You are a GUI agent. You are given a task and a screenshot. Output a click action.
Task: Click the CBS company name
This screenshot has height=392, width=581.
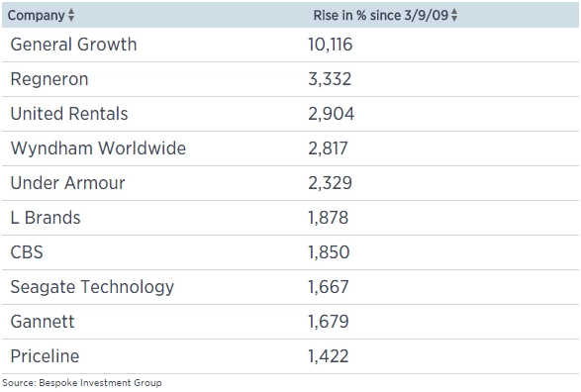click(x=27, y=252)
